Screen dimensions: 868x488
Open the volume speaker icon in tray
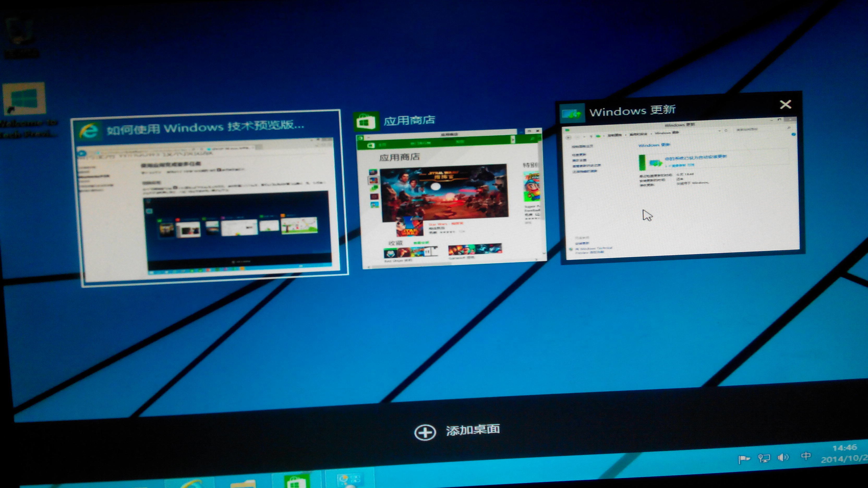point(783,457)
